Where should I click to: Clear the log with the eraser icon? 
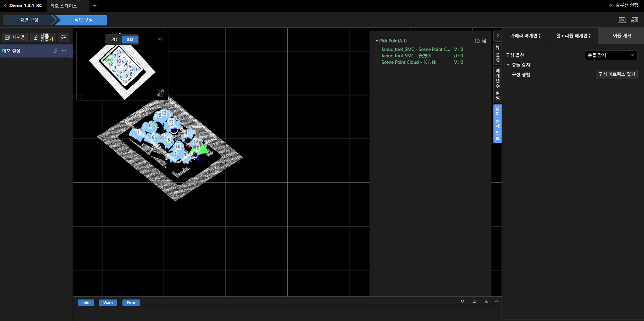(474, 302)
